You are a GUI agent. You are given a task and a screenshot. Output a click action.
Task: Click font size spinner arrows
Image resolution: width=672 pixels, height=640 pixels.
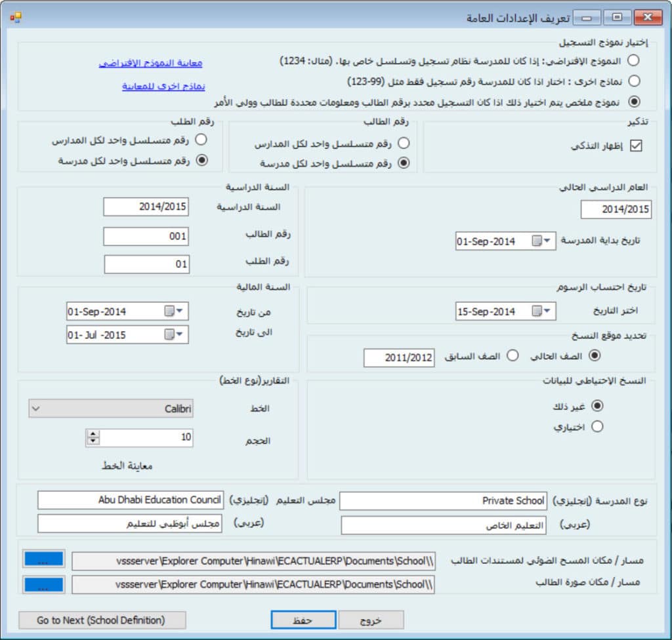point(93,437)
